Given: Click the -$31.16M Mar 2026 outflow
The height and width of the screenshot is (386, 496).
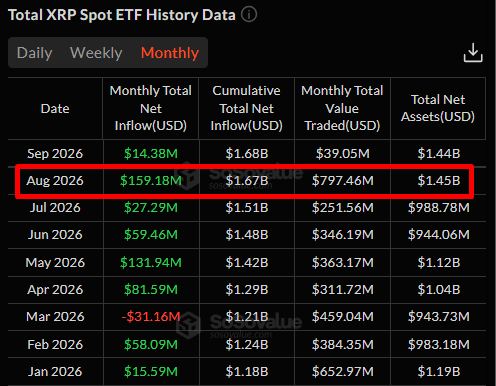Looking at the screenshot, I should [x=151, y=316].
